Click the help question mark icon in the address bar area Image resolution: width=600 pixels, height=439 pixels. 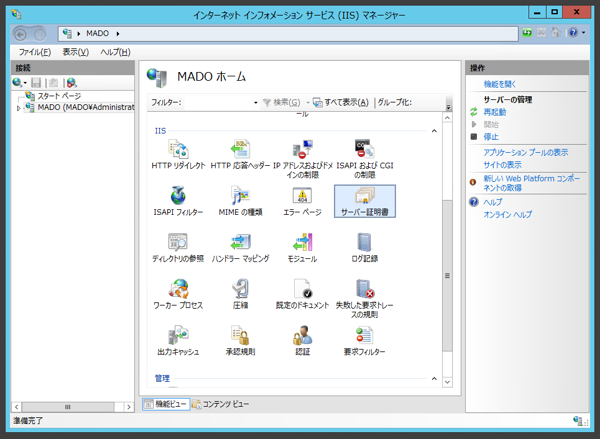(573, 33)
